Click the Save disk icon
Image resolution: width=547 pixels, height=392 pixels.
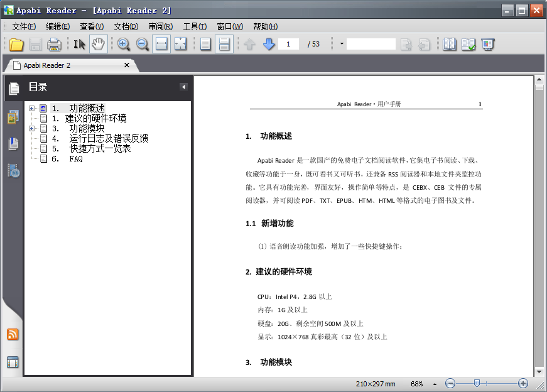pyautogui.click(x=35, y=45)
